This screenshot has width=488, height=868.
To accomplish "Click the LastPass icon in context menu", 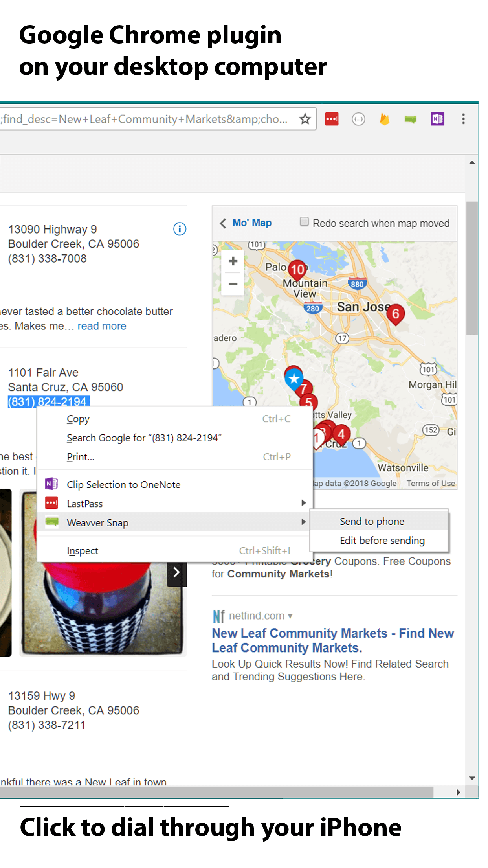I will coord(51,503).
